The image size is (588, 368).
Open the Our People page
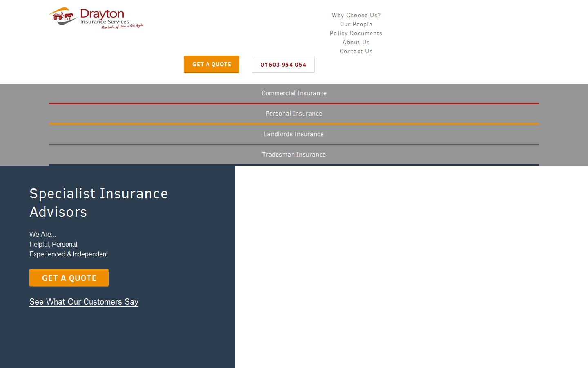click(356, 24)
